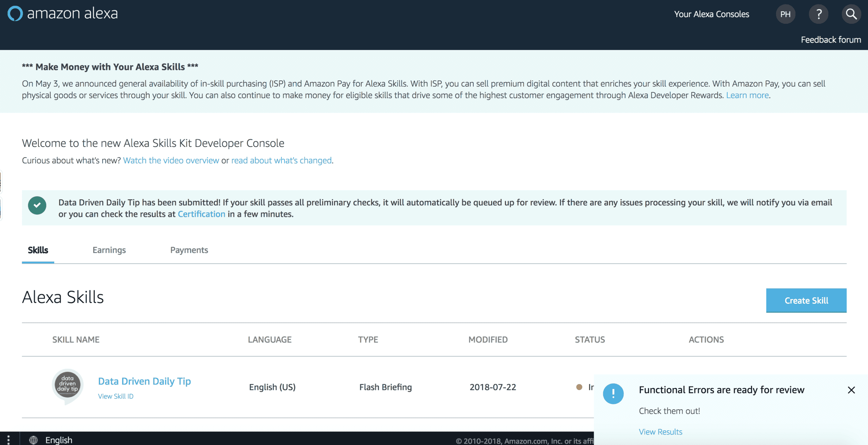Open Your Alexa Consoles menu
This screenshot has height=445, width=868.
[711, 14]
